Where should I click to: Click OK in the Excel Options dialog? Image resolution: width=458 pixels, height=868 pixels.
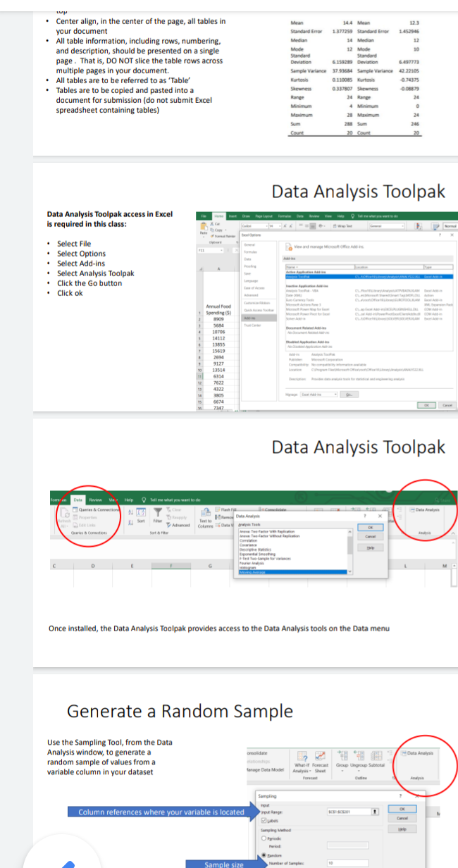[426, 405]
